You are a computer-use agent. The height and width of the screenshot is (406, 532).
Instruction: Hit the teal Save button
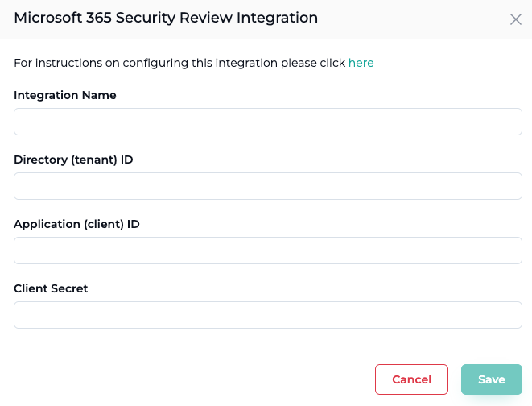491,379
